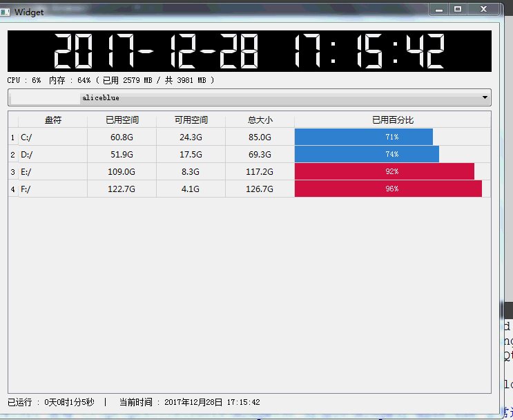
Task: Click the CPU and 内存 usage label
Action: pyautogui.click(x=110, y=80)
